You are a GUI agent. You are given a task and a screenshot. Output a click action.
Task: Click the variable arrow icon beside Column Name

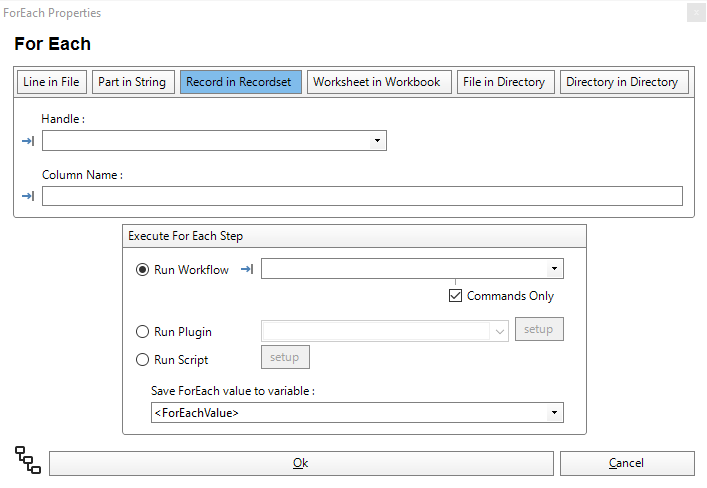28,196
